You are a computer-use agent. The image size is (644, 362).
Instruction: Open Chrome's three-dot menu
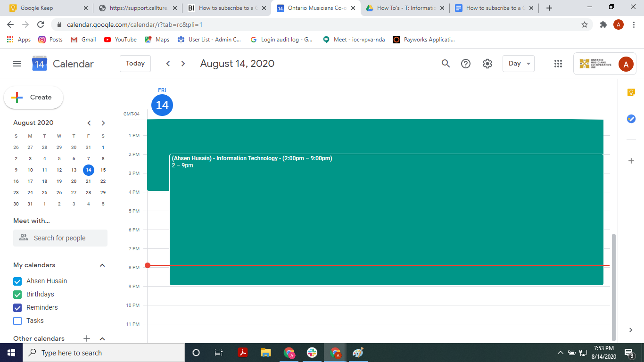pos(634,25)
